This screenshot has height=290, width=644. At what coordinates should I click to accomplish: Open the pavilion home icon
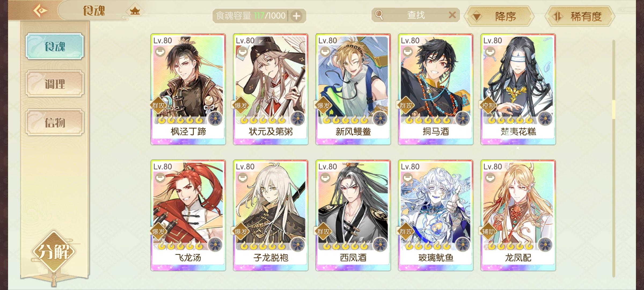[x=135, y=11]
